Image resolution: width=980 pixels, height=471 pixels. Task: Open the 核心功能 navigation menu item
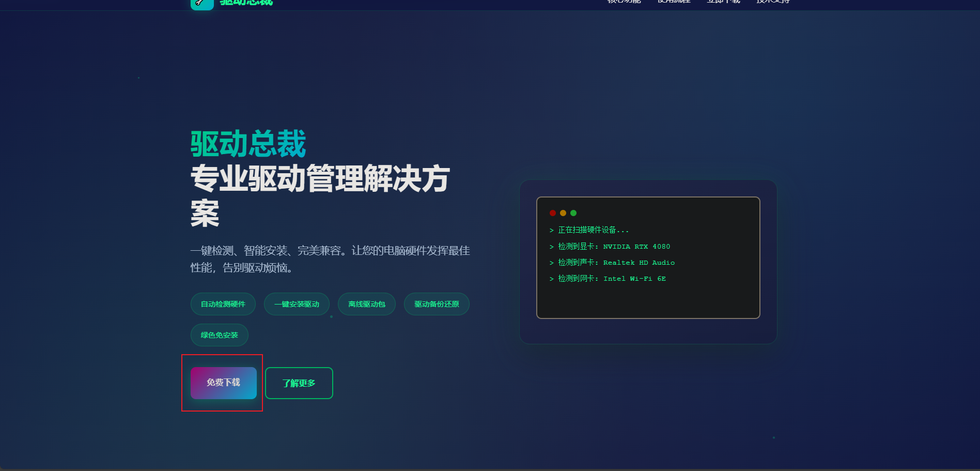(624, 2)
